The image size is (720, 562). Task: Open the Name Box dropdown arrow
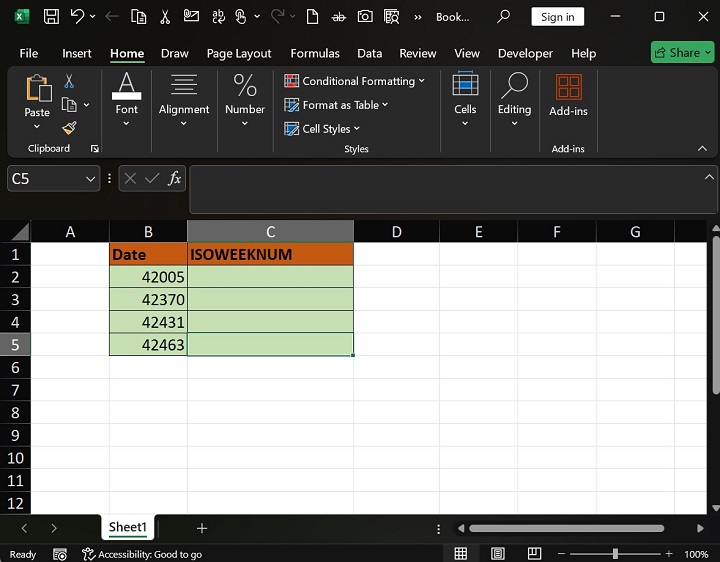90,179
